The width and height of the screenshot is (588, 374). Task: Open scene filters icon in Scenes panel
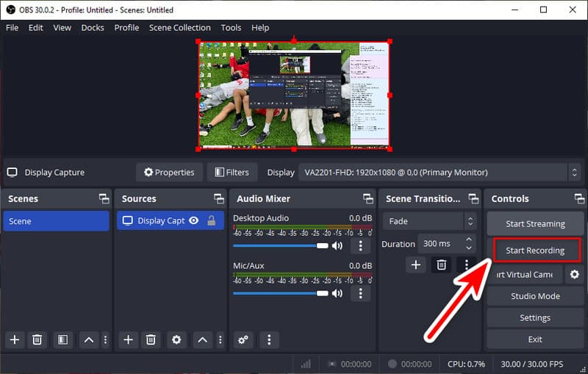[62, 339]
